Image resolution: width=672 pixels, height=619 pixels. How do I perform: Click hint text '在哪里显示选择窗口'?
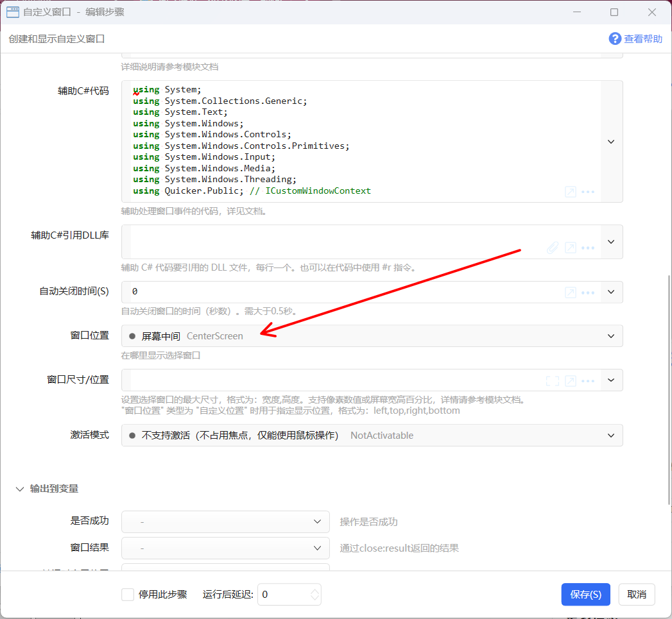(x=160, y=355)
